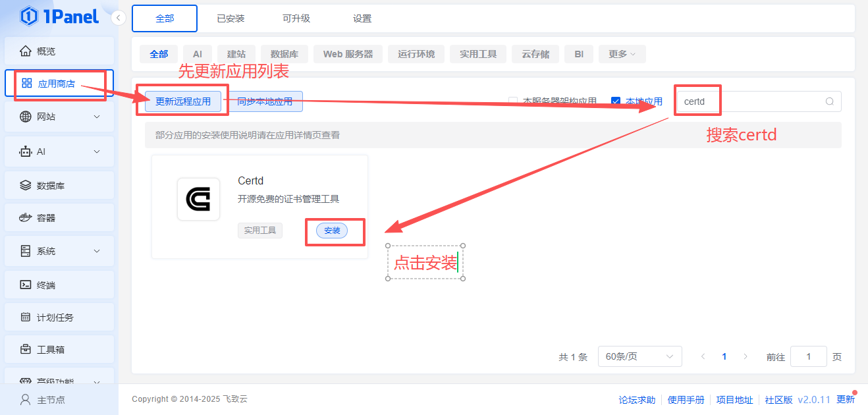Click the 容器 container Docker icon
Image resolution: width=868 pixels, height=415 pixels.
26,218
